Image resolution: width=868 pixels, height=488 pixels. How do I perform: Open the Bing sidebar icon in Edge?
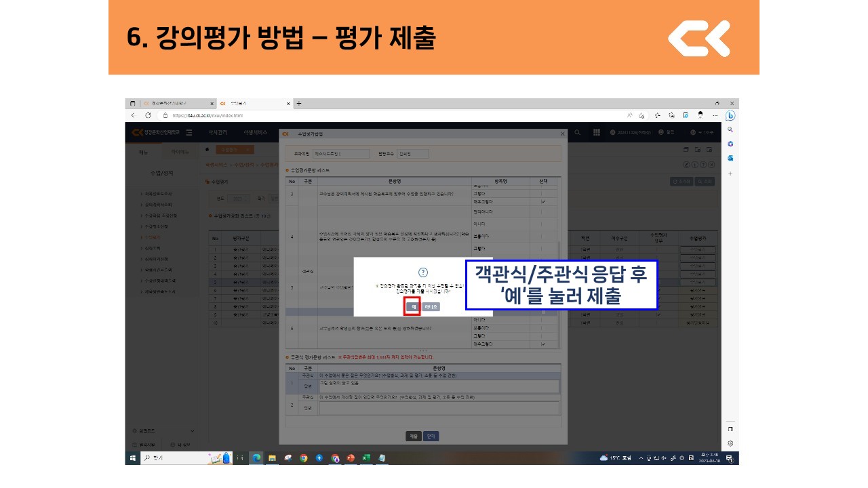730,115
